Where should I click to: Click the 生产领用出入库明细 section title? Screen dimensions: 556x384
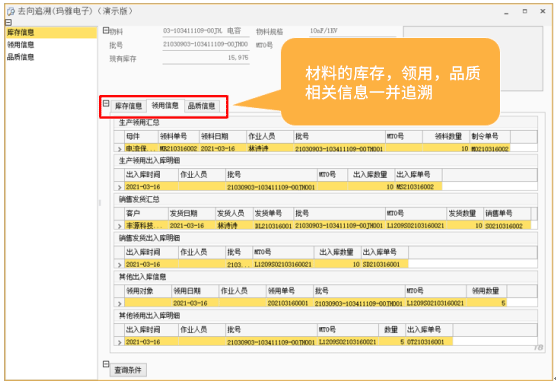[149, 161]
